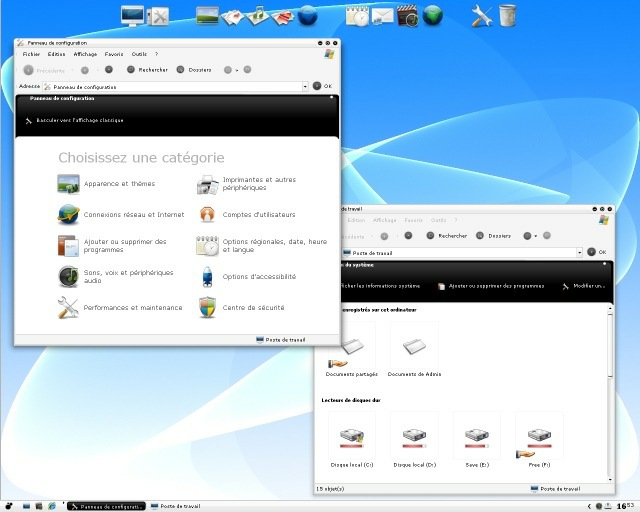Click Dossiers in Poste de travail toolbar
The image size is (640, 512).
point(493,236)
